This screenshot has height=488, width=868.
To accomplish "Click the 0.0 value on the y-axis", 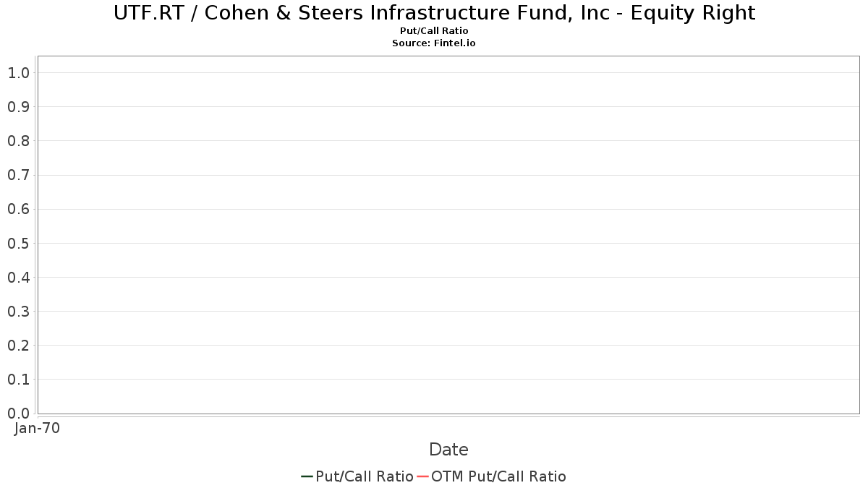I will point(18,414).
